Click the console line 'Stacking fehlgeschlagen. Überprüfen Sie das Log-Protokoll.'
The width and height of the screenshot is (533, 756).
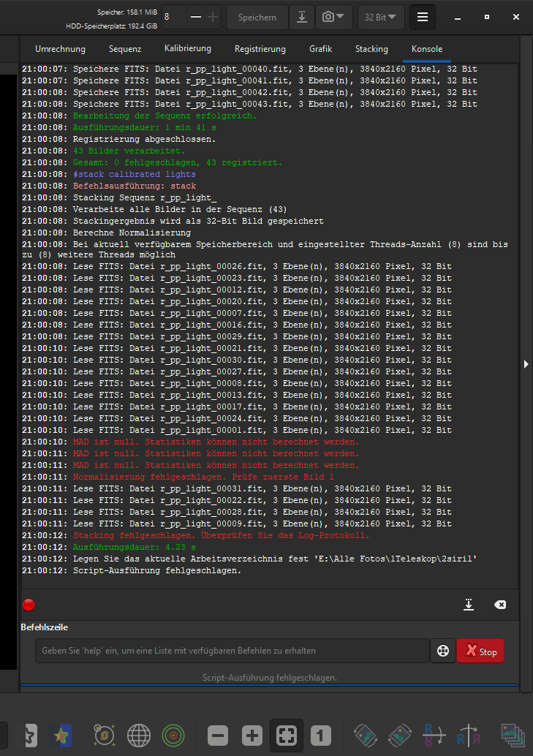[222, 536]
